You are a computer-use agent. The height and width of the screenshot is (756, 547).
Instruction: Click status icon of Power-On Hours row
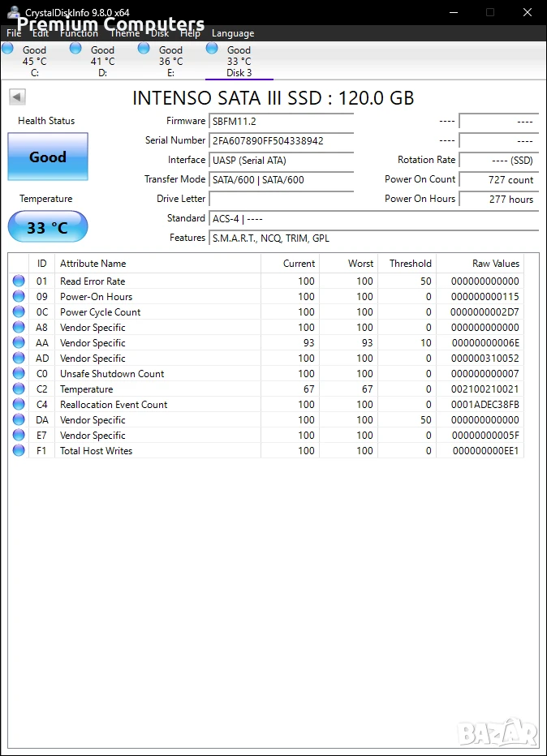(19, 296)
